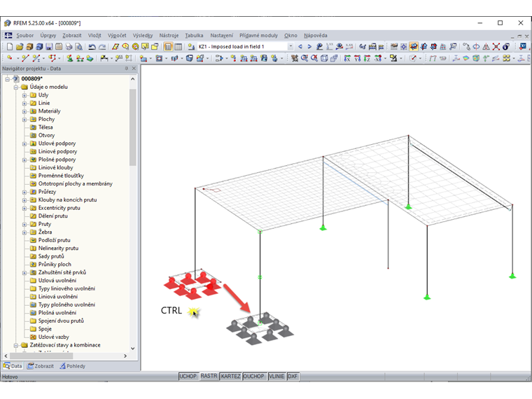Click the Redo arrow icon
Viewport: 532px width, 399px height.
tap(101, 46)
